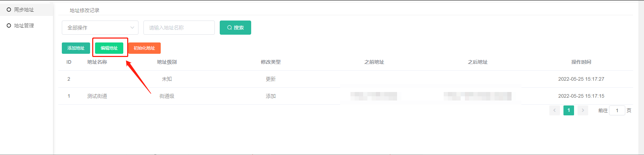The image size is (644, 155).
Task: Click the 测试街道 row name
Action: coord(97,96)
